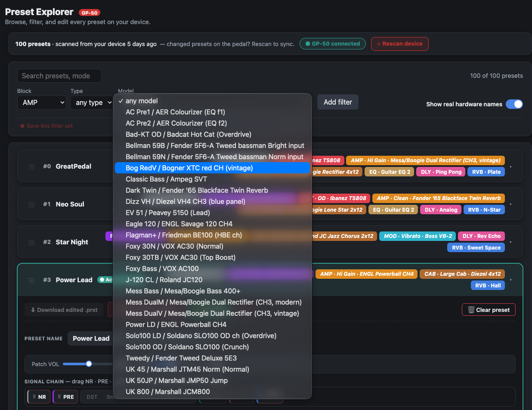
Task: Click the DST block in signal chain
Action: [92, 397]
